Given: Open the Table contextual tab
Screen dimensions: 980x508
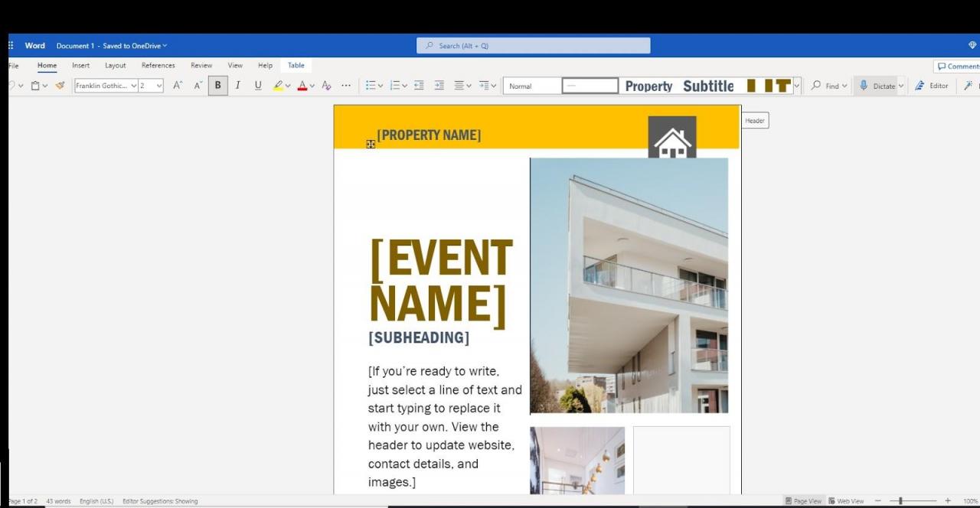Looking at the screenshot, I should click(x=296, y=65).
